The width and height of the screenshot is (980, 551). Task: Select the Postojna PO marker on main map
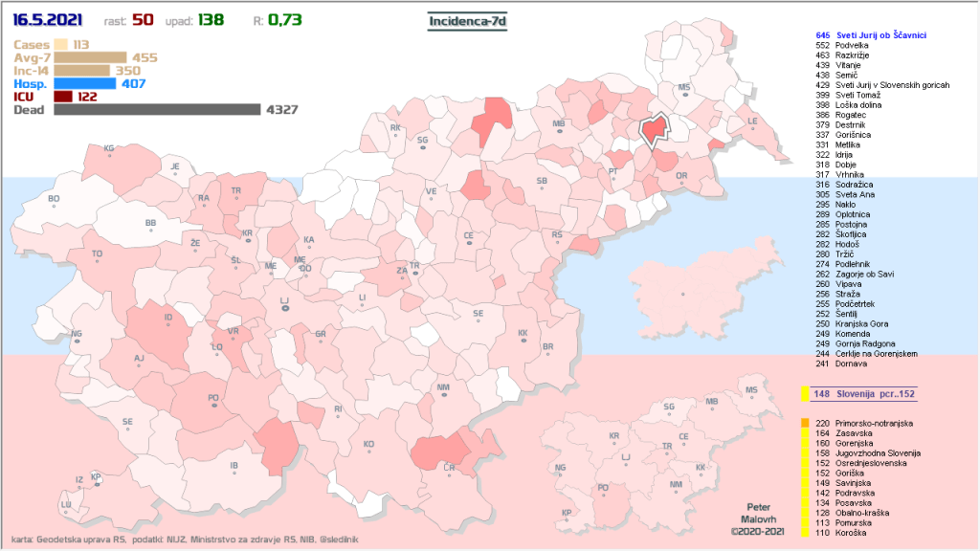[x=213, y=404]
